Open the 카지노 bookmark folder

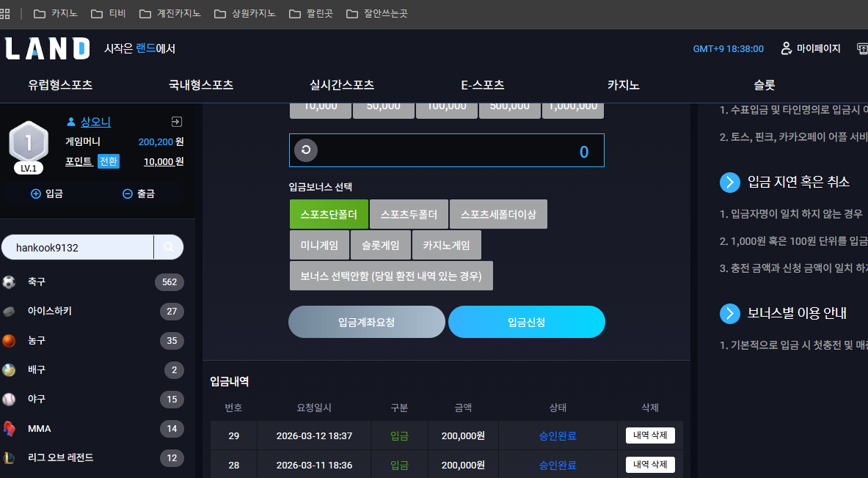(55, 13)
